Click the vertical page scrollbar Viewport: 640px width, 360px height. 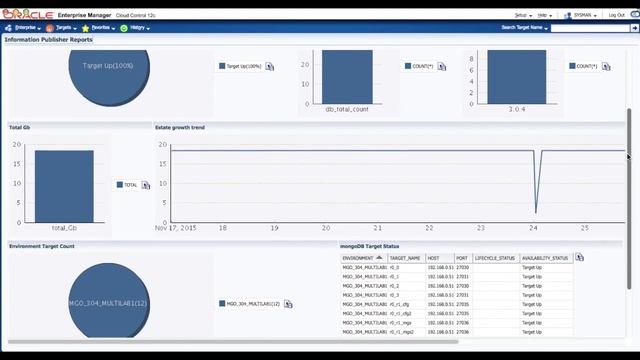tap(629, 199)
